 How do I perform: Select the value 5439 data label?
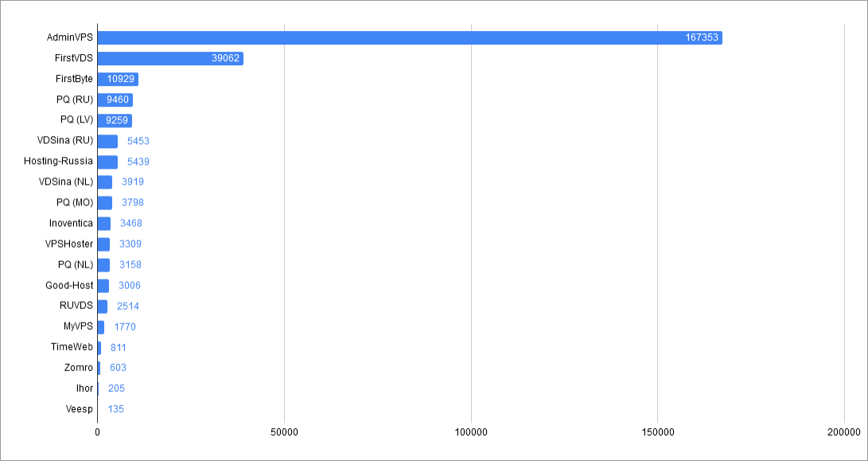pos(138,162)
